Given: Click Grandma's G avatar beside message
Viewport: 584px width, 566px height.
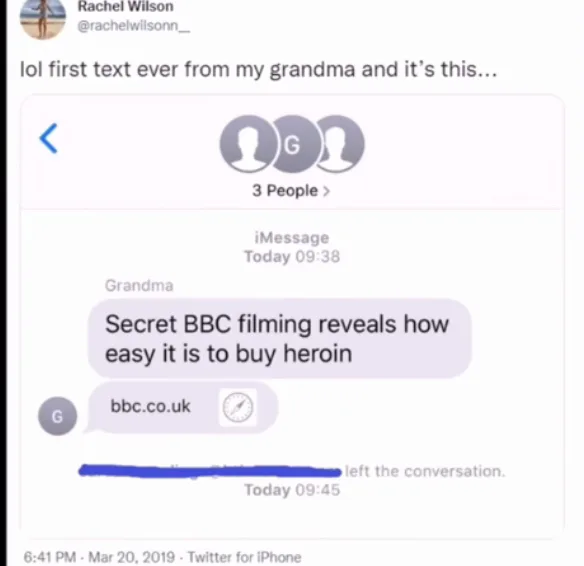Looking at the screenshot, I should pyautogui.click(x=57, y=416).
